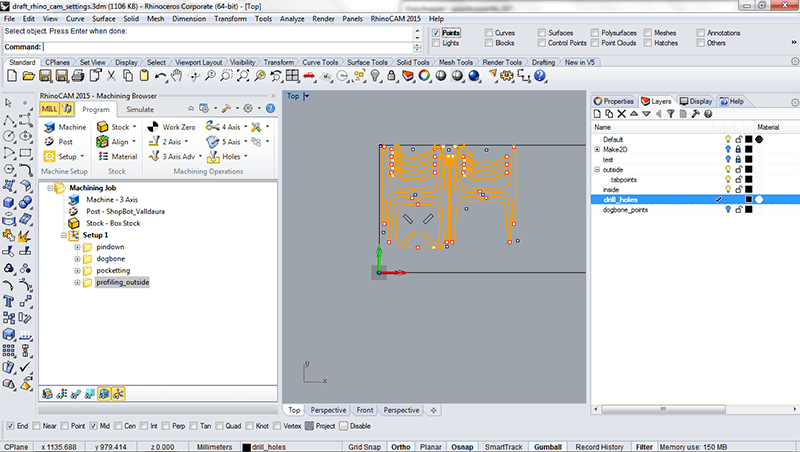Toggle visibility of dogbone_points layer

[x=728, y=210]
